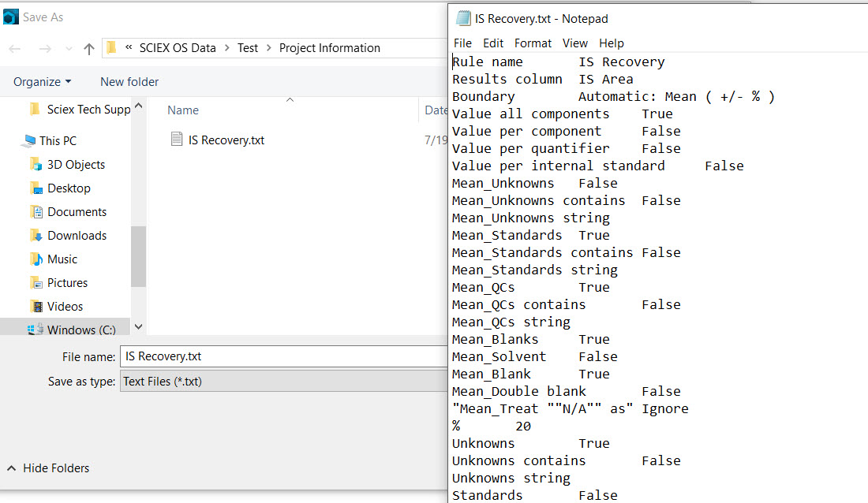The image size is (868, 503).
Task: Open the Organize dropdown menu
Action: click(x=43, y=82)
